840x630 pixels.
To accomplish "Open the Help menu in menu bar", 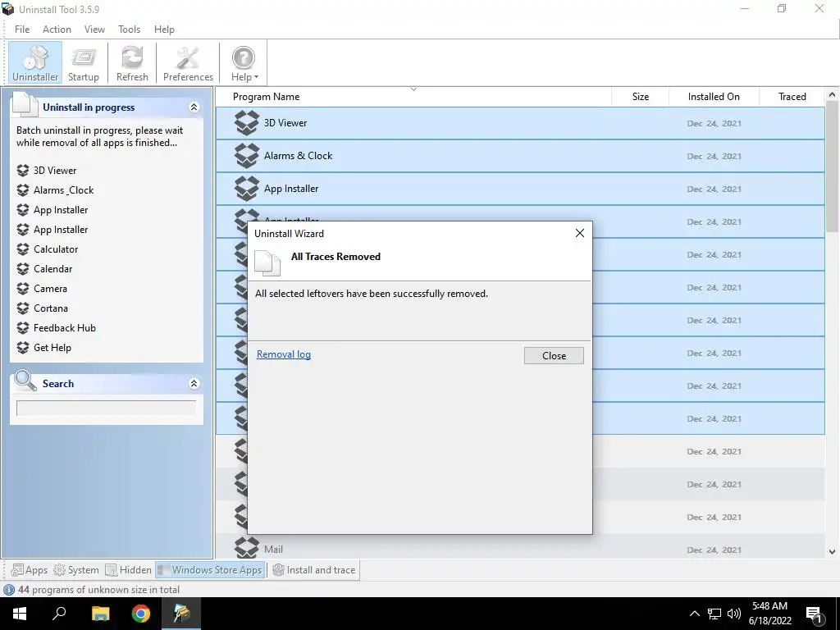I will coord(164,30).
